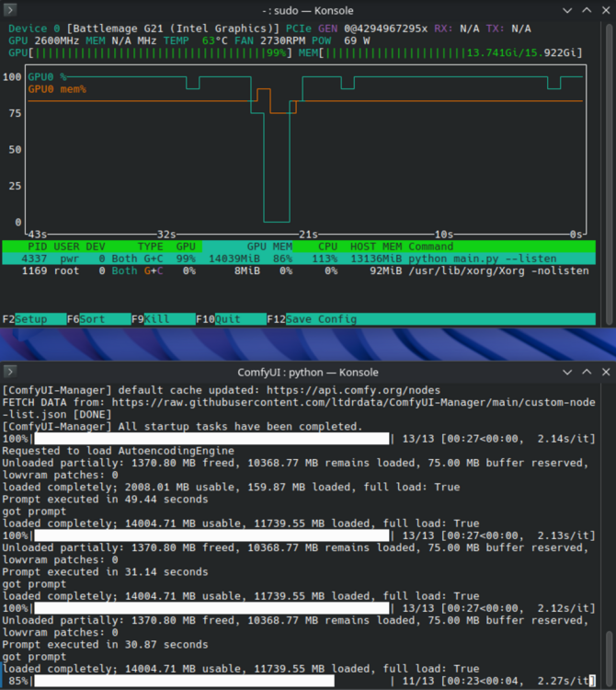The image size is (616, 690).
Task: Click F10 Quit in nvtop footer
Action: [x=232, y=319]
